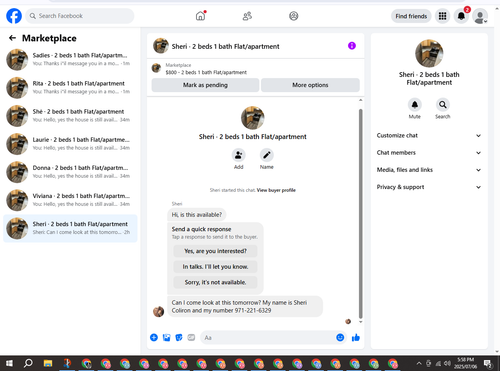Send quick response 'In talks. I'll let you know.'
Viewport: 500px width, 371px height.
tap(215, 267)
